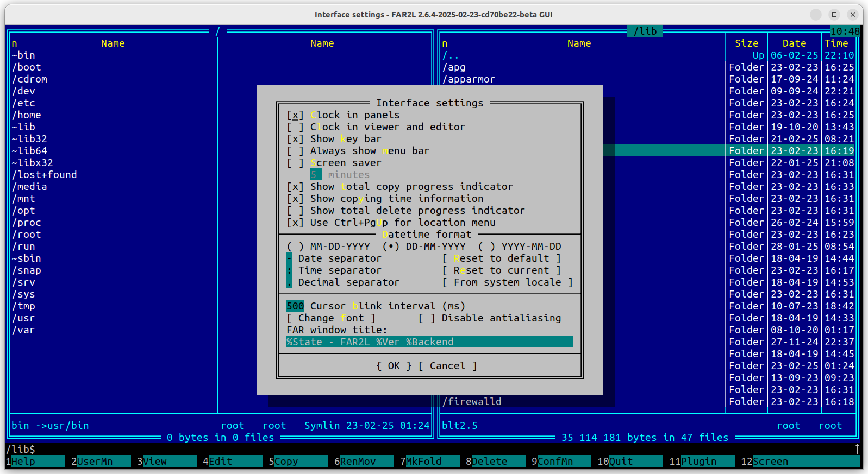Click the OK button in dialog
This screenshot has width=868, height=474.
pos(394,366)
